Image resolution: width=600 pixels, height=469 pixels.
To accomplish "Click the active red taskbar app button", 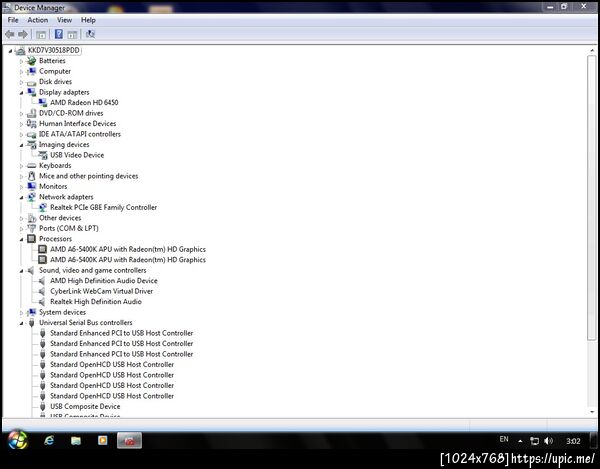I will [129, 440].
